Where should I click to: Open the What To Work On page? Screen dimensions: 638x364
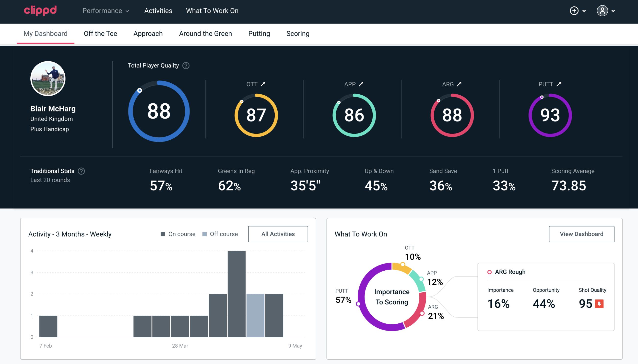(x=212, y=11)
